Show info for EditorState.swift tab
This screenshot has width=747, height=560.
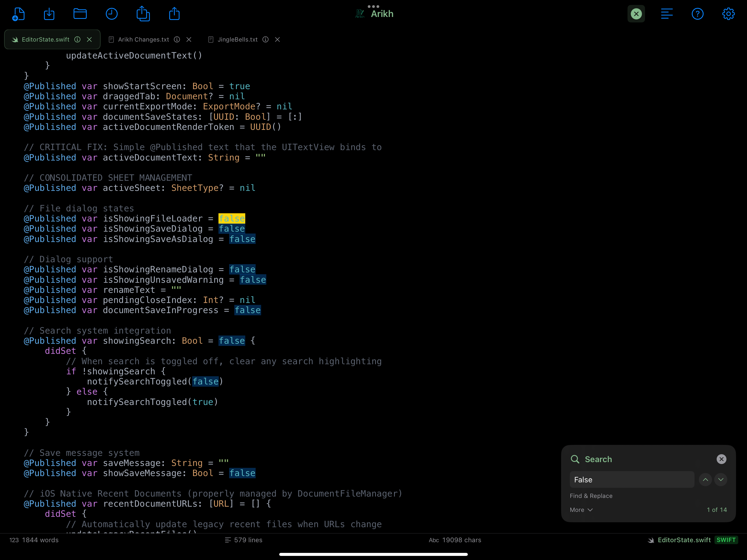77,40
